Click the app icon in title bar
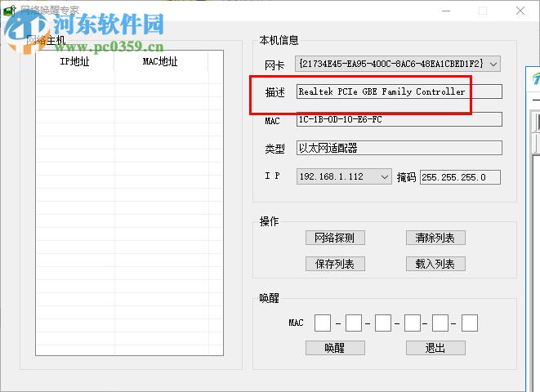 tap(9, 11)
